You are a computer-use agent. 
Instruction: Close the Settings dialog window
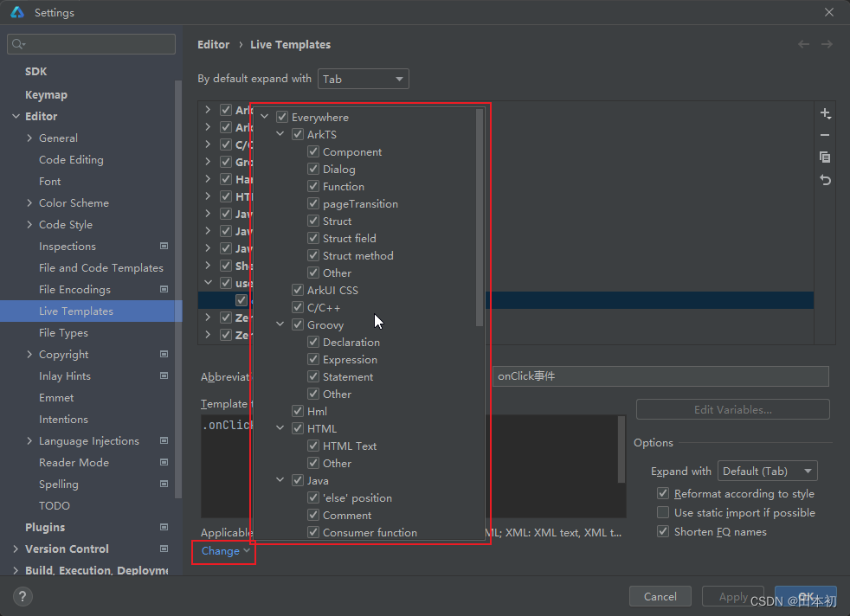tap(829, 12)
